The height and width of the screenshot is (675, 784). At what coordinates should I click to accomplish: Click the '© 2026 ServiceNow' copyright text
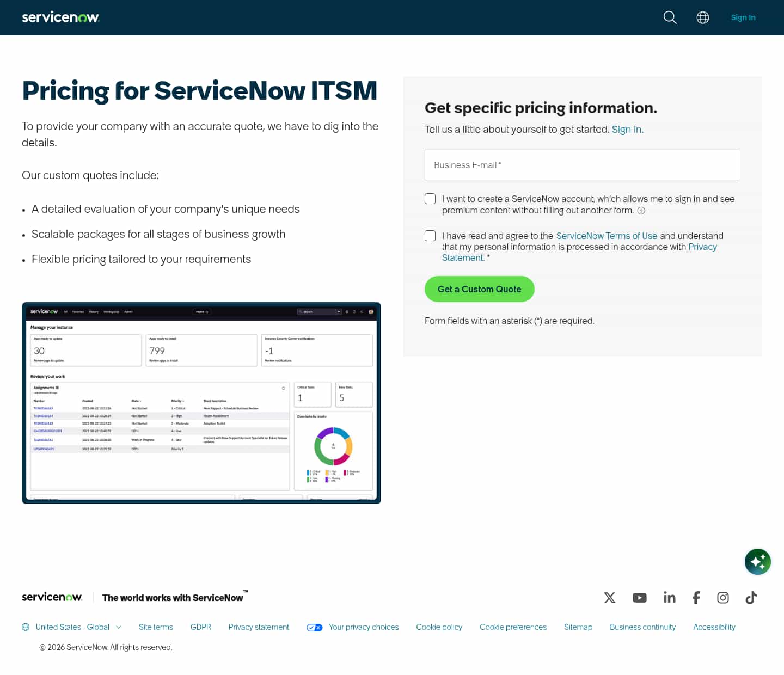106,647
